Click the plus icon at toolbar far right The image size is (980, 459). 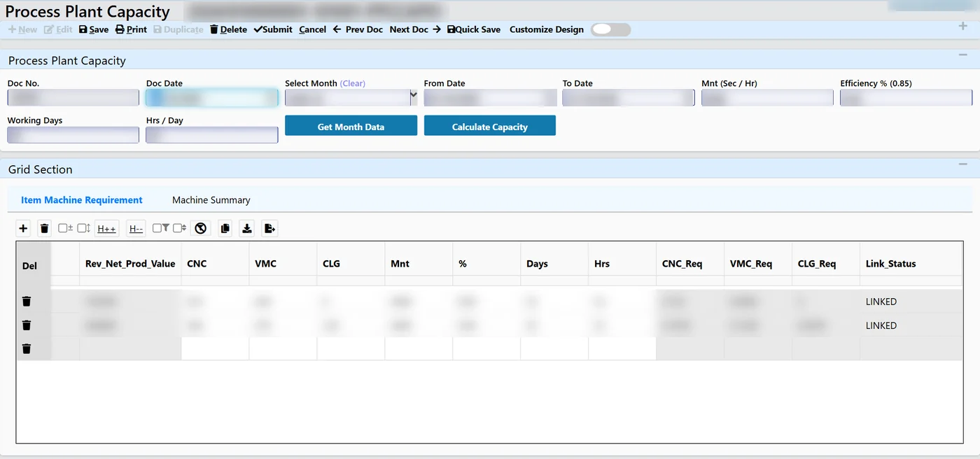coord(962,27)
